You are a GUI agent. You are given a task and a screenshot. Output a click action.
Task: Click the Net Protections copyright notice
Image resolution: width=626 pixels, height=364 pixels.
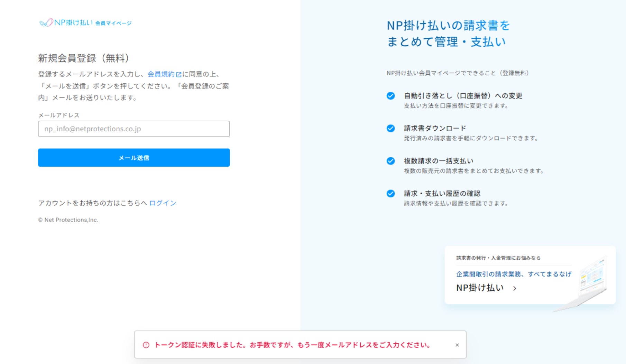point(68,220)
